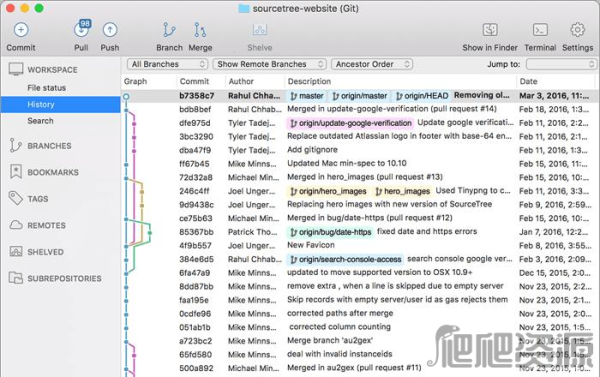Screen dimensions: 600x377
Task: Click the Branches sidebar icon
Action: click(15, 145)
